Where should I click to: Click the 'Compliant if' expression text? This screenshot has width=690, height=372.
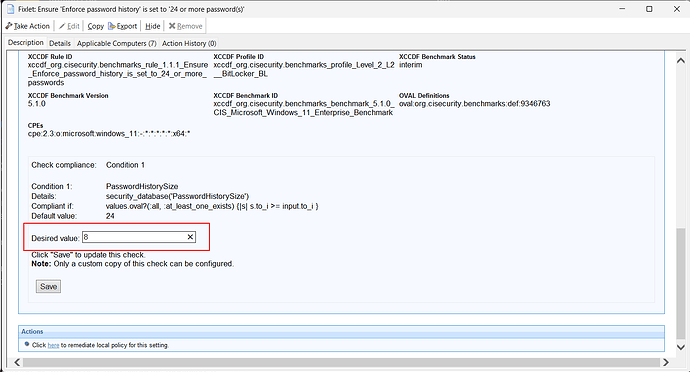[212, 206]
